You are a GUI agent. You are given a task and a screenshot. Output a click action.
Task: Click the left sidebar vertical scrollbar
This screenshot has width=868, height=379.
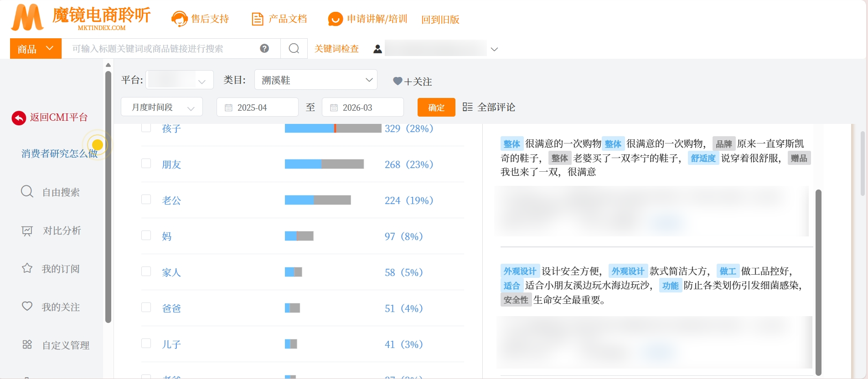(108, 196)
